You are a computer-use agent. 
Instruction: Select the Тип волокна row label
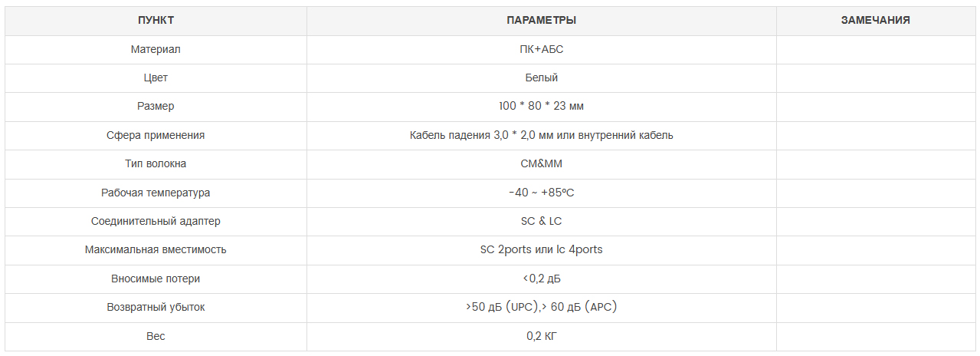pos(156,163)
